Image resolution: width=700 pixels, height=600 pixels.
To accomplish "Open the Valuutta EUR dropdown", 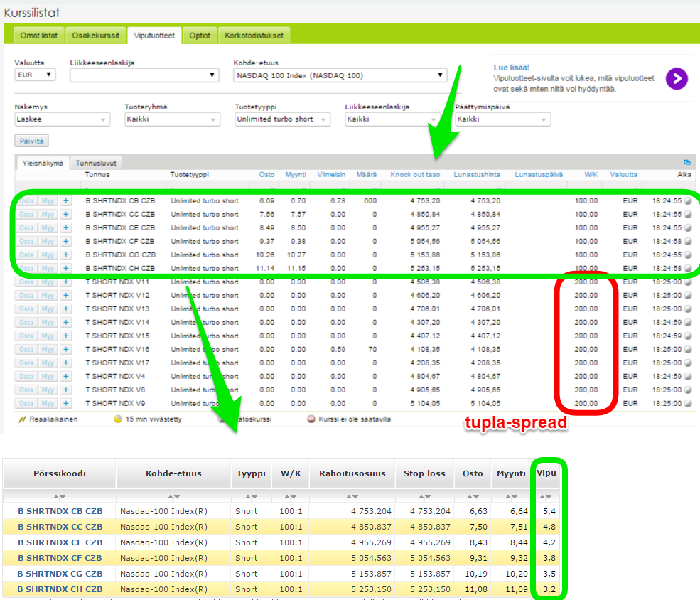I will click(35, 75).
